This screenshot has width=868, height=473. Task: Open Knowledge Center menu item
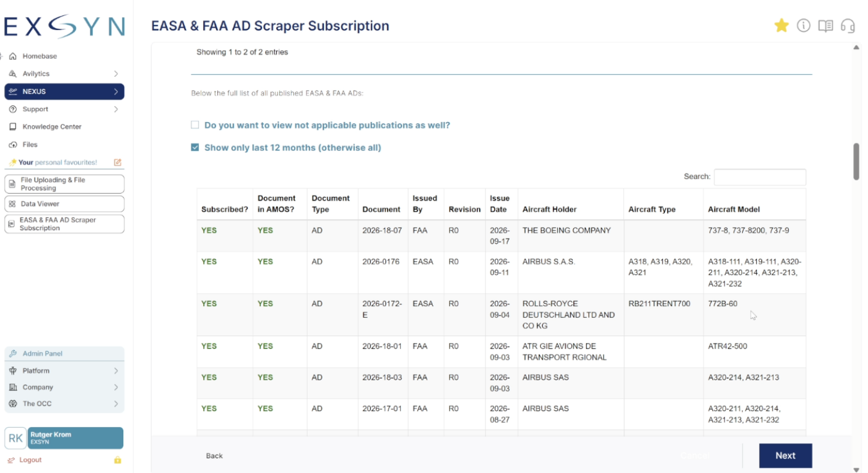pos(52,127)
